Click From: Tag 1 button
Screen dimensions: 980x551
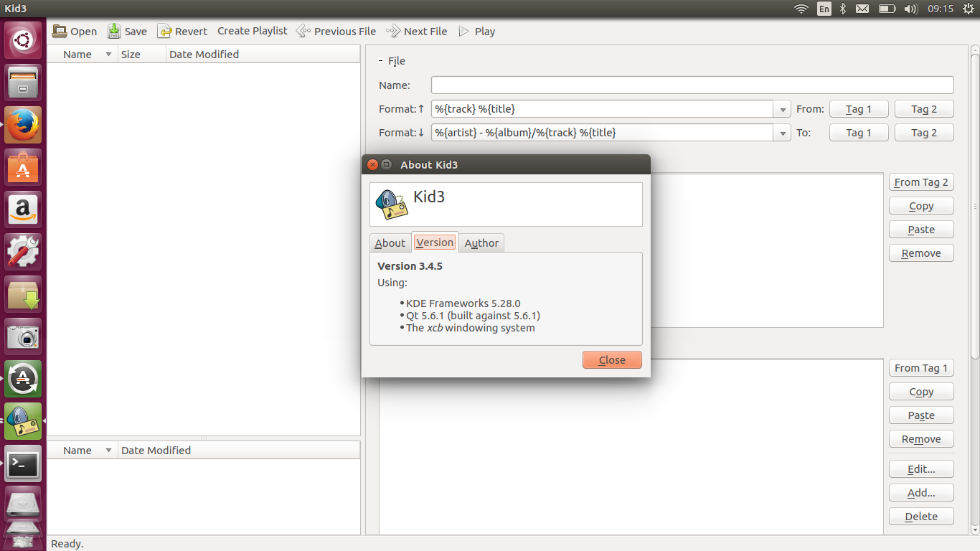[859, 109]
